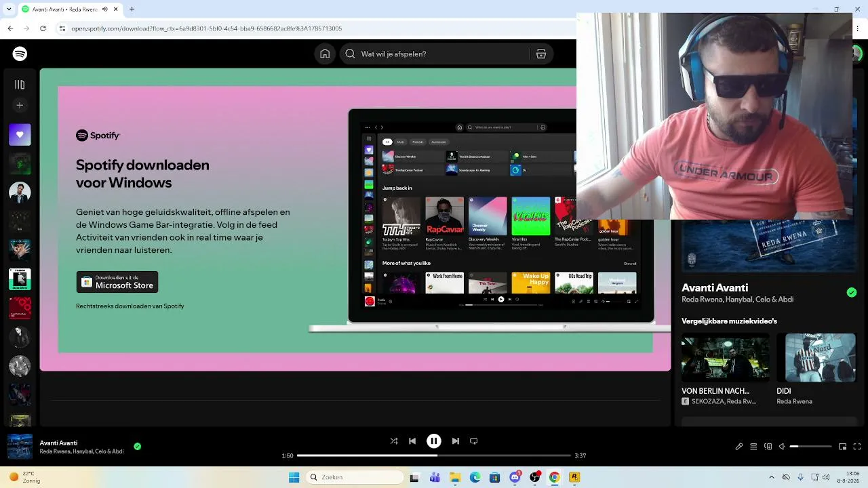The image size is (868, 488).
Task: Download from the Microsoft Store button
Action: coord(117,282)
